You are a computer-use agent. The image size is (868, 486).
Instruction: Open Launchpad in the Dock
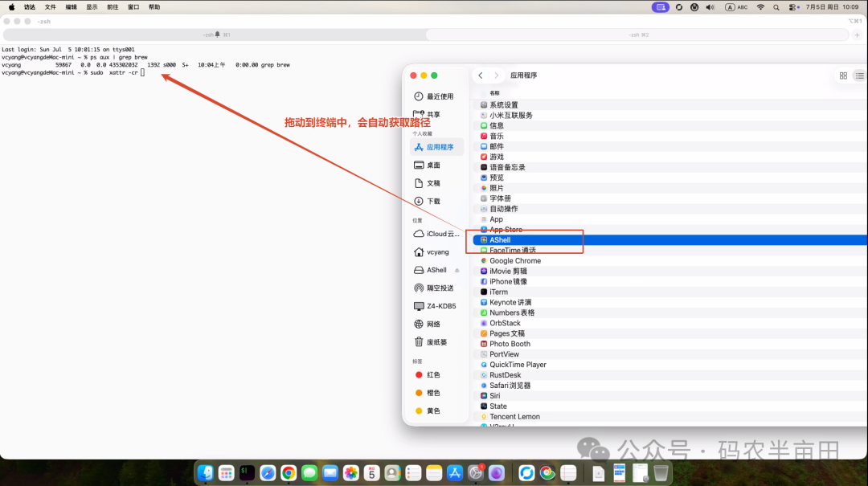click(x=227, y=472)
